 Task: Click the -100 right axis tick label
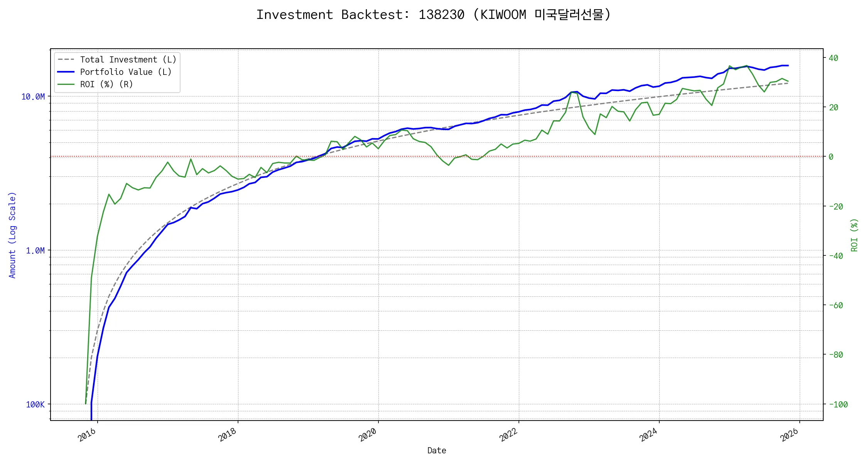point(838,404)
